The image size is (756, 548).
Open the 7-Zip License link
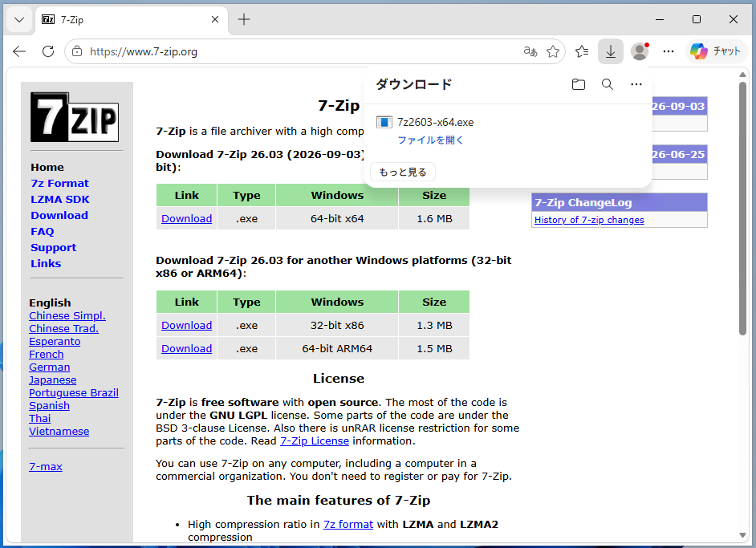click(315, 441)
